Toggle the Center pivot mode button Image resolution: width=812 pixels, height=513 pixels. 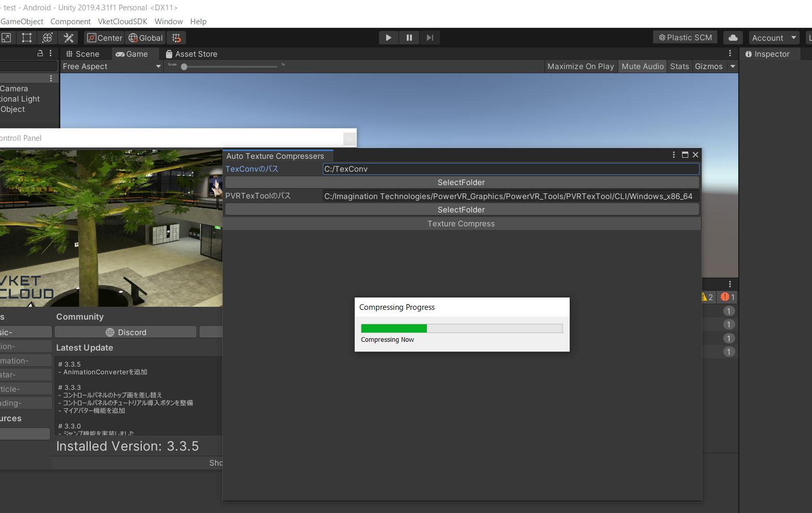pyautogui.click(x=105, y=38)
